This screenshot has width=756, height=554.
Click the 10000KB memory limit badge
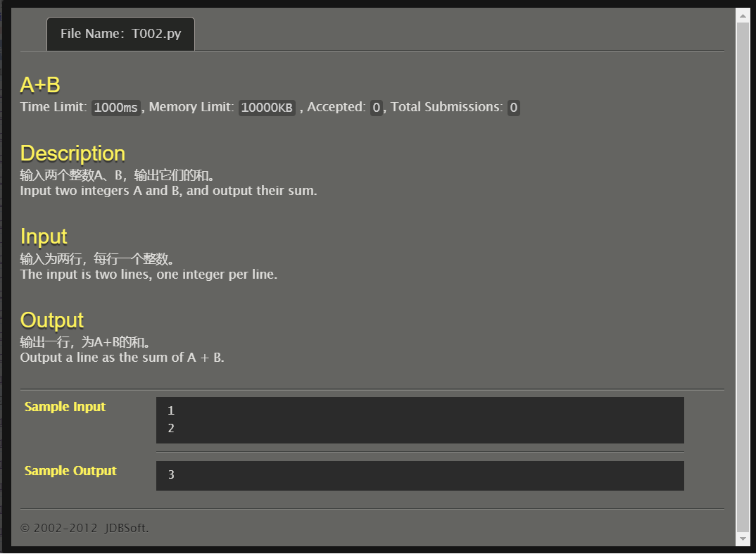tap(266, 107)
